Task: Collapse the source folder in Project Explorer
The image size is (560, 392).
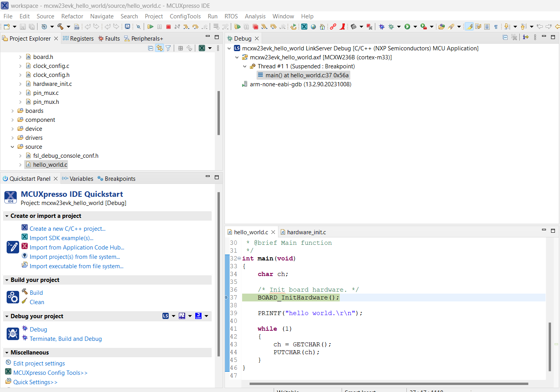Action: click(x=12, y=147)
